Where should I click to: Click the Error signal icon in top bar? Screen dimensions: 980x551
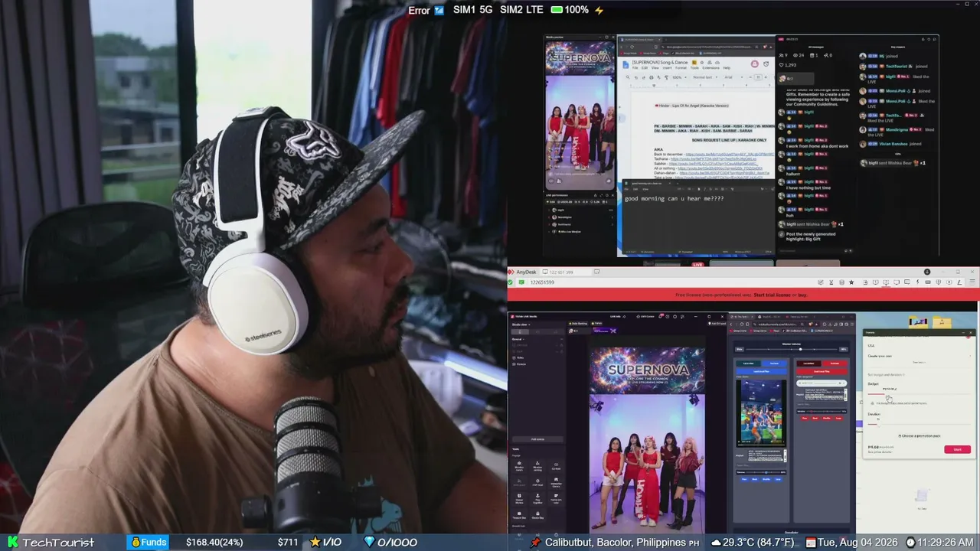439,10
